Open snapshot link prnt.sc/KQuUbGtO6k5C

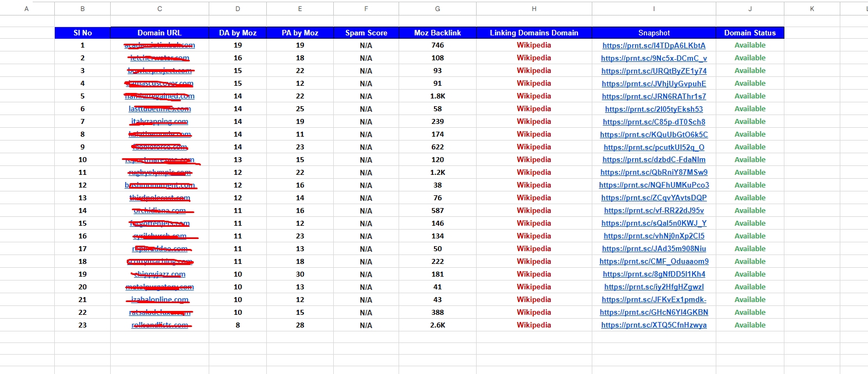tap(654, 134)
